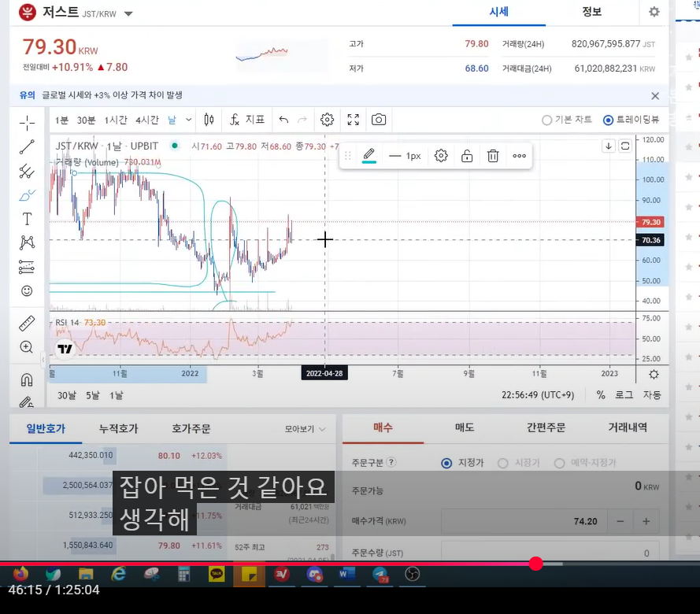Open 간편주문 tab
The image size is (700, 614).
tap(546, 427)
